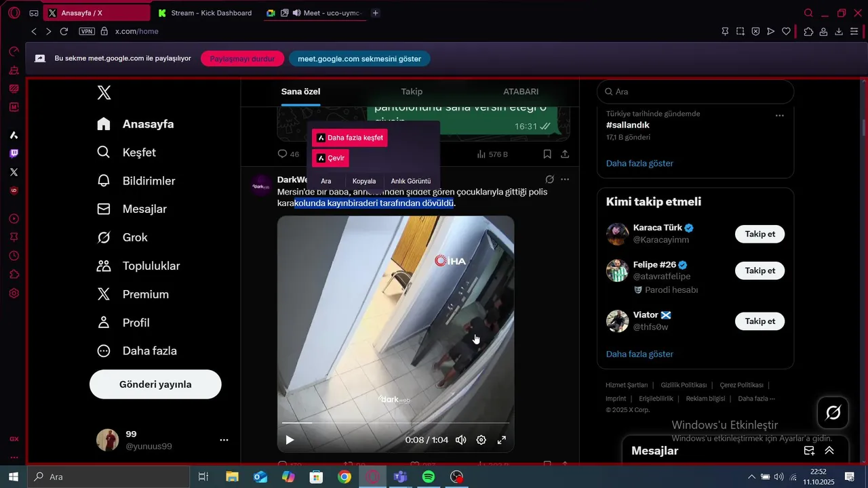Image resolution: width=868 pixels, height=488 pixels.
Task: Open browser extensions icon
Action: pyautogui.click(x=808, y=31)
